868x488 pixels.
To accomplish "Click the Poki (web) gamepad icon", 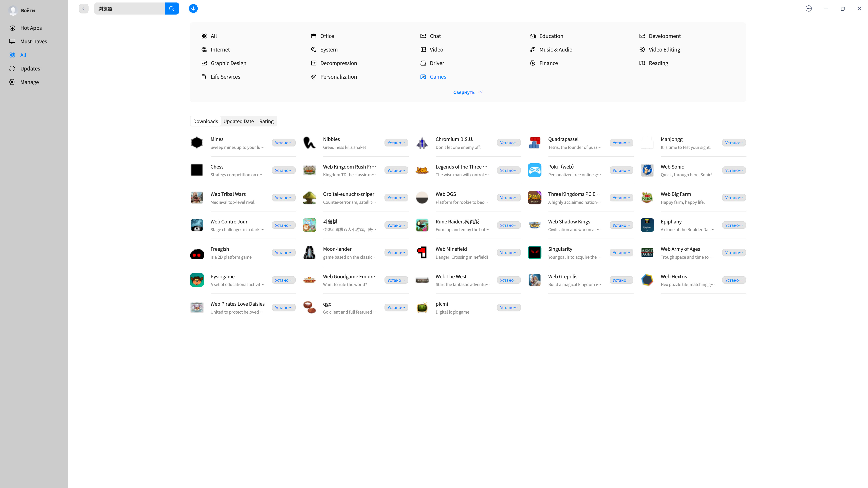I will click(534, 170).
